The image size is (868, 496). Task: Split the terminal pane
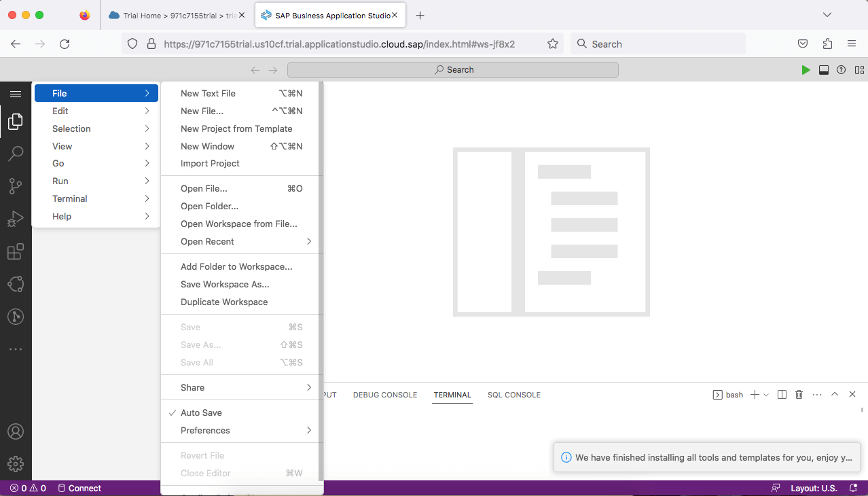782,395
